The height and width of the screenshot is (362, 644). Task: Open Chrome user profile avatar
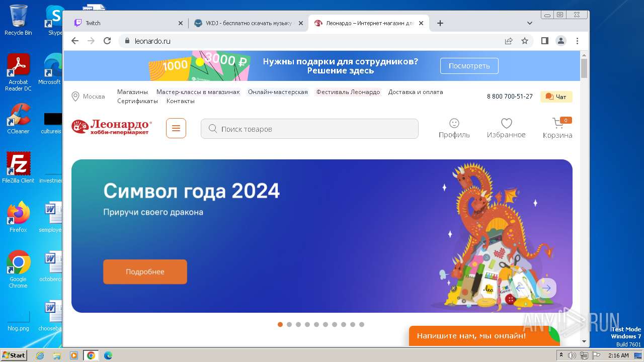tap(561, 41)
